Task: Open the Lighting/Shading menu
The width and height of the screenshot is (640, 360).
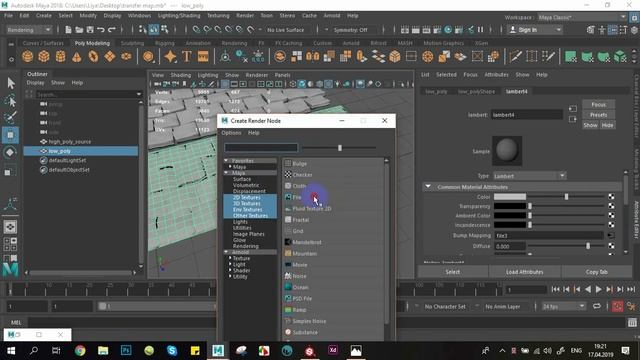Action: click(x=179, y=16)
